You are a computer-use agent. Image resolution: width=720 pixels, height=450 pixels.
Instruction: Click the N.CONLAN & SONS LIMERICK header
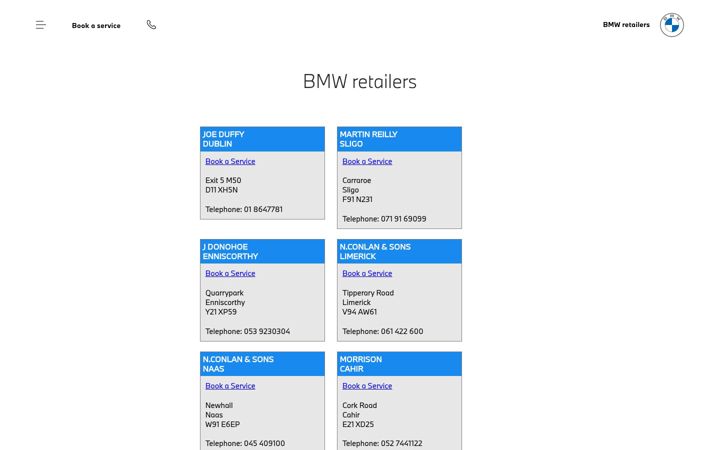(x=399, y=251)
